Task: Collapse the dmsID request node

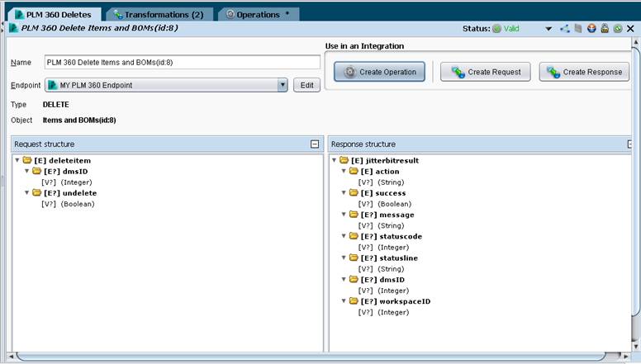Action: click(27, 171)
